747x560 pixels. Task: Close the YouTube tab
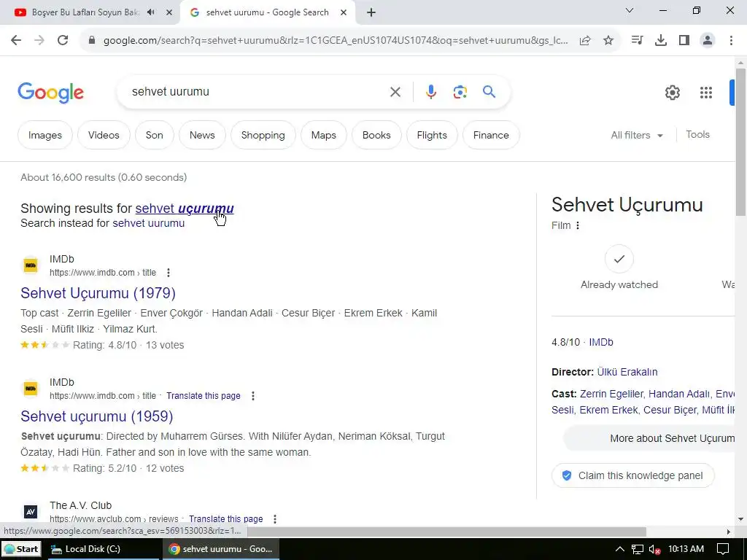coord(169,12)
